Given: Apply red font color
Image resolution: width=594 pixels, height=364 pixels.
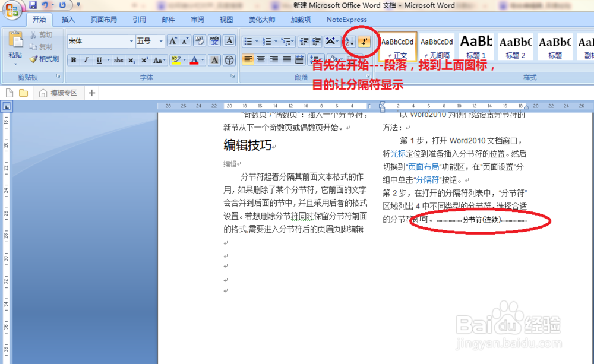Looking at the screenshot, I should click(194, 60).
